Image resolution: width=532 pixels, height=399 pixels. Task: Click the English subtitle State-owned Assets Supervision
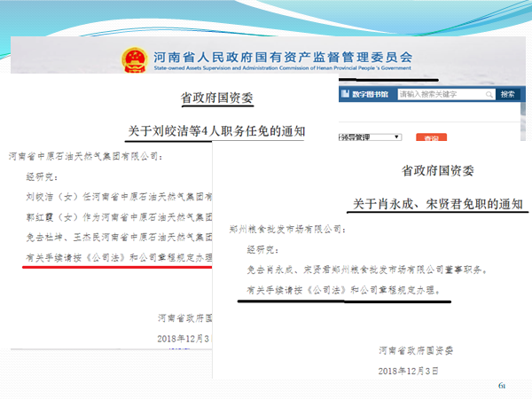[282, 68]
